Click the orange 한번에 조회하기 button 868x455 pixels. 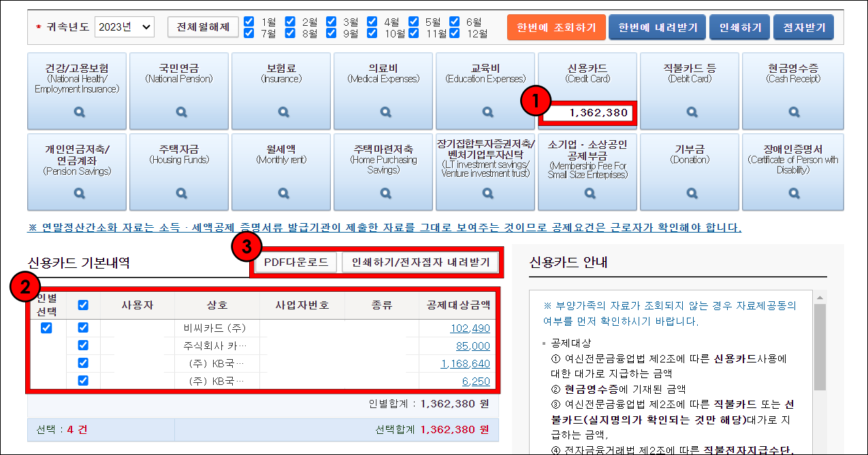556,27
